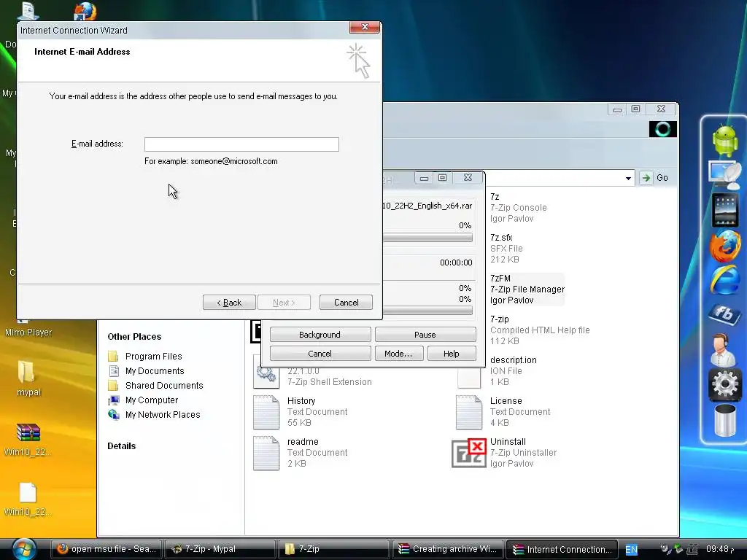Select the 7z file name
Viewport: 747px width, 560px height.
(x=495, y=197)
